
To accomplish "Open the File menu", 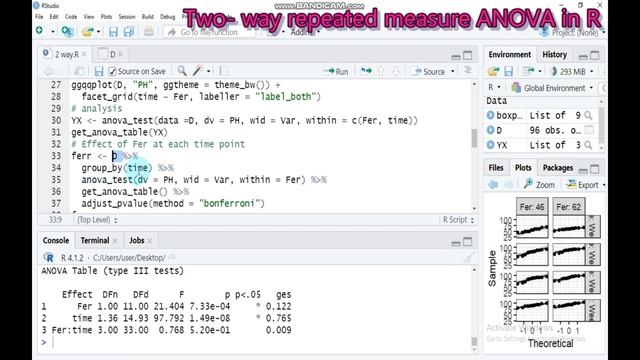I will [x=39, y=17].
